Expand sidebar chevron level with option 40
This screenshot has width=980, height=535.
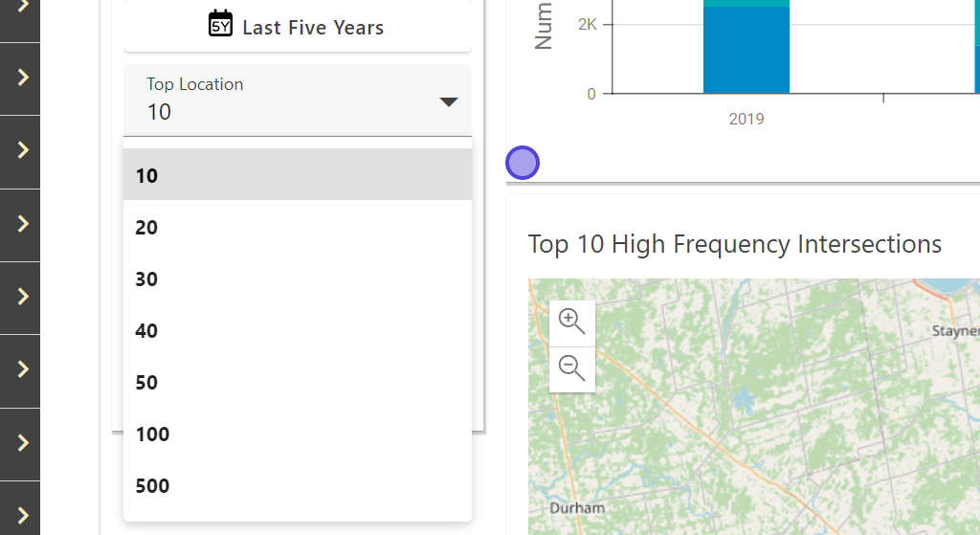(x=23, y=297)
